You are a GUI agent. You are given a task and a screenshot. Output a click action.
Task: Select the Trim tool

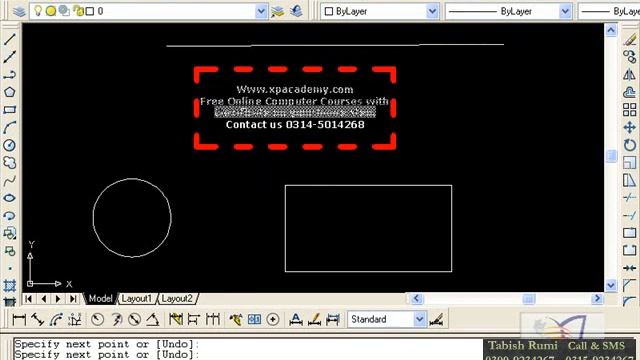click(630, 198)
